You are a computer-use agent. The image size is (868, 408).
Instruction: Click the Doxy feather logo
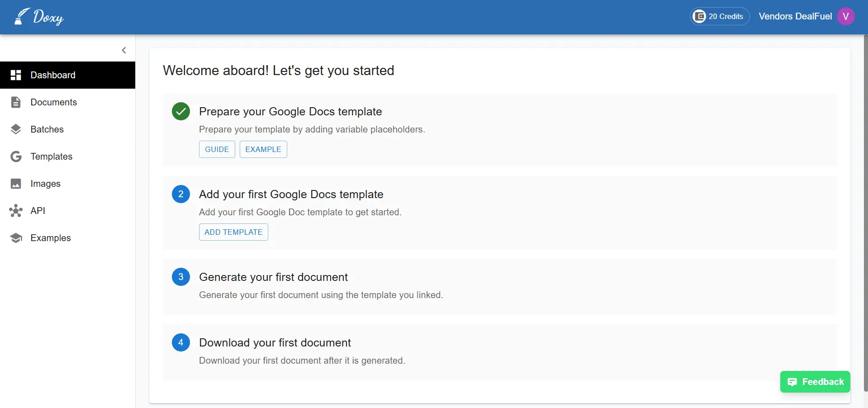point(21,16)
